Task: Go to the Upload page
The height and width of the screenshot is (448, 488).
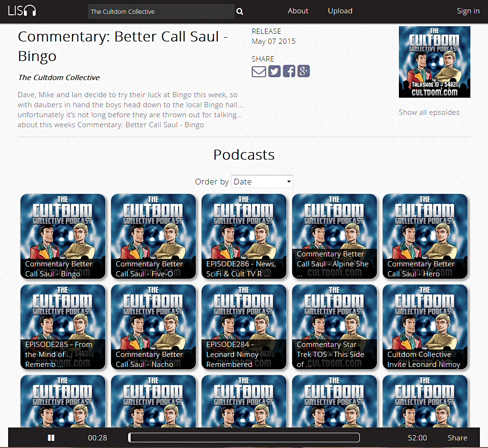Action: 340,11
